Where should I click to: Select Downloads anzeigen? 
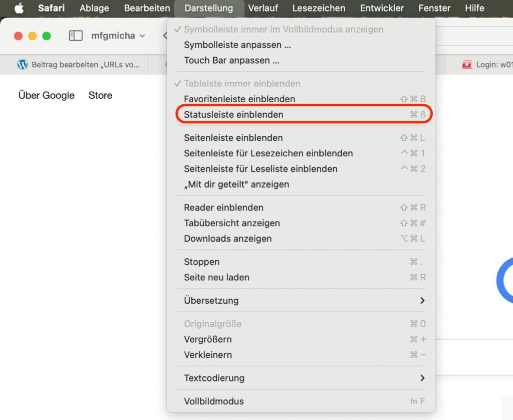pos(301,239)
